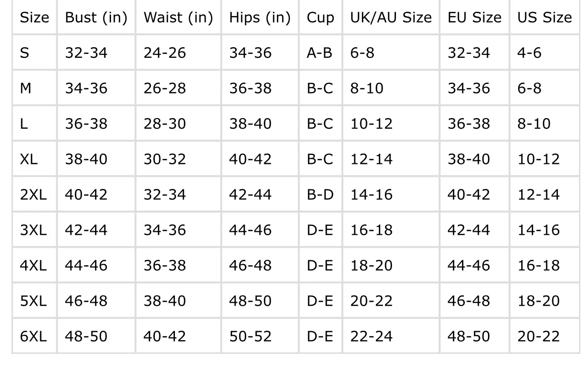Click the Cup column header
The width and height of the screenshot is (588, 373).
320,18
